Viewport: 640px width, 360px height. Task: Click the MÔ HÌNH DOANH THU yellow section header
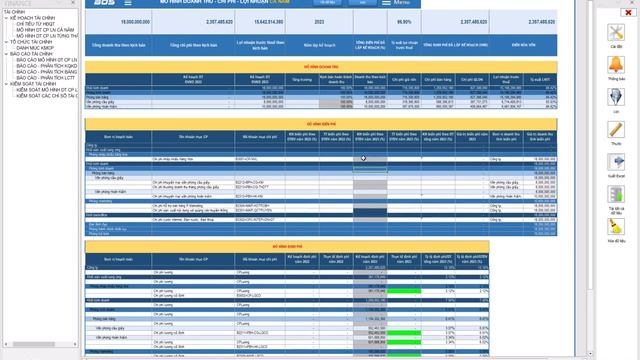[321, 67]
